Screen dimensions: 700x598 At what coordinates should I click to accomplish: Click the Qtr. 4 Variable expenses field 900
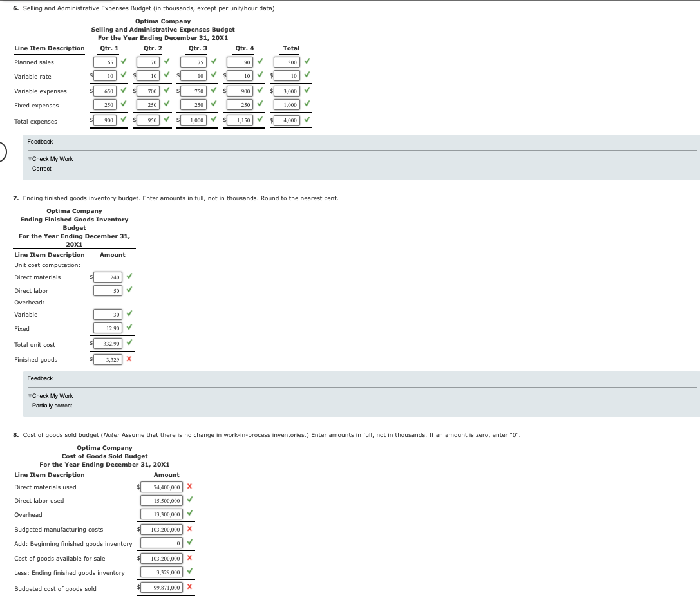pos(240,91)
